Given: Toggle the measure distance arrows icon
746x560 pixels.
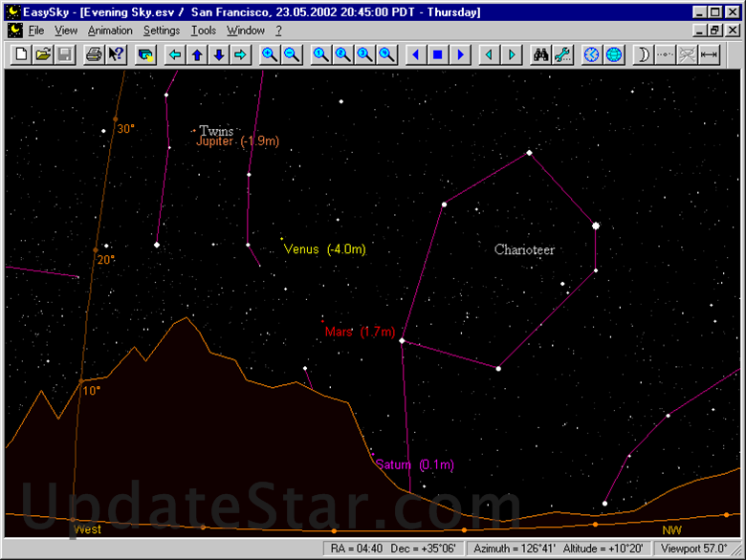Looking at the screenshot, I should 710,55.
